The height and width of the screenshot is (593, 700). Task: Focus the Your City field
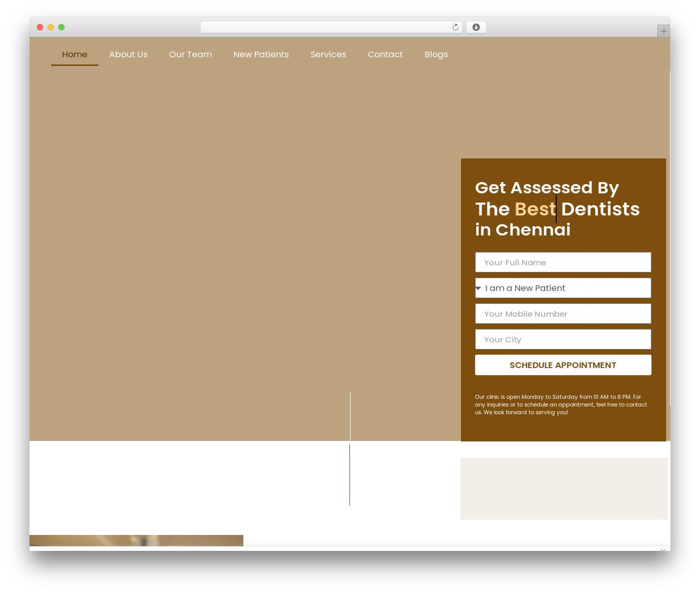[x=563, y=339]
